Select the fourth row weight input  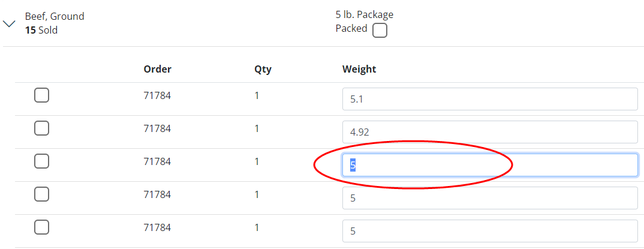[489, 198]
